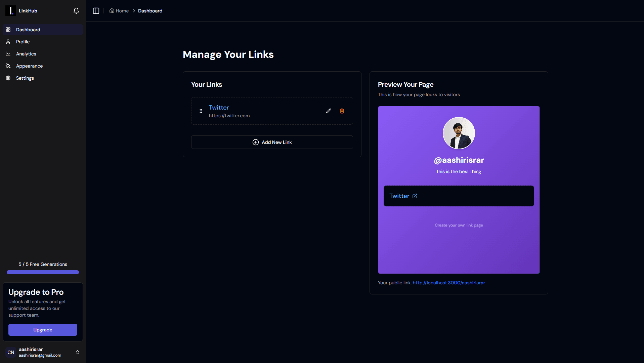Click the external link icon on the Twitter preview button
644x363 pixels.
tap(415, 196)
